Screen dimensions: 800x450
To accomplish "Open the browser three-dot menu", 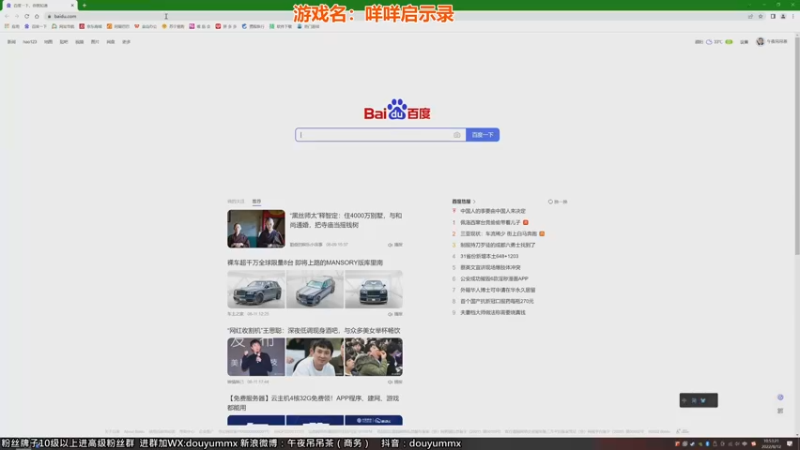I will pos(793,16).
